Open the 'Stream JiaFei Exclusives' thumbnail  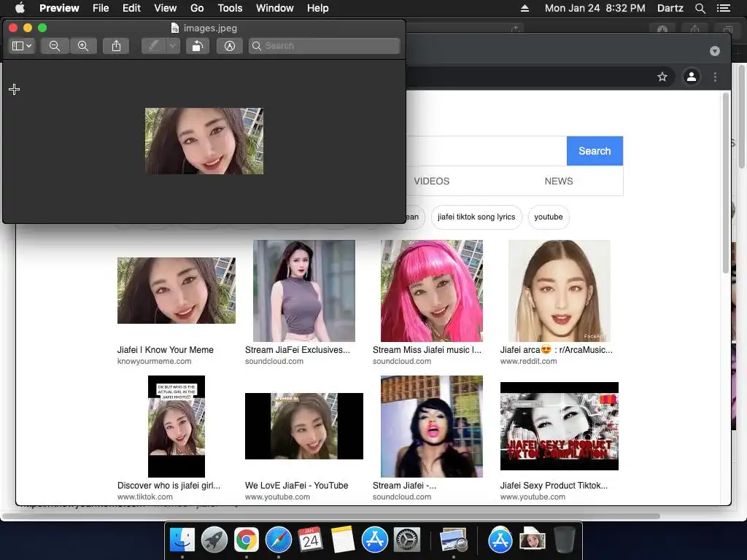[x=304, y=290]
